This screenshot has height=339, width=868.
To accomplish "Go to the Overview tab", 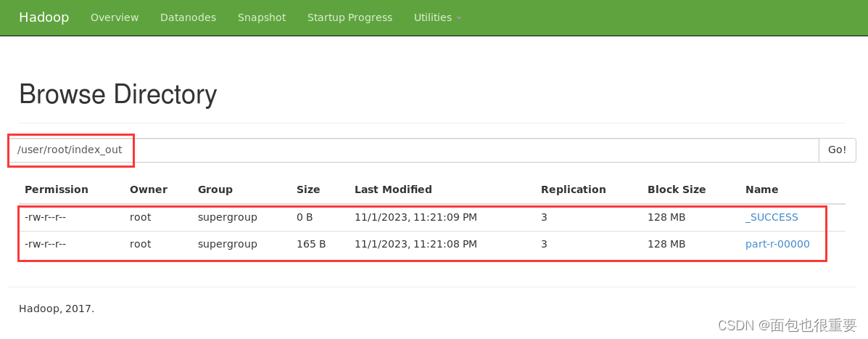I will pyautogui.click(x=115, y=17).
